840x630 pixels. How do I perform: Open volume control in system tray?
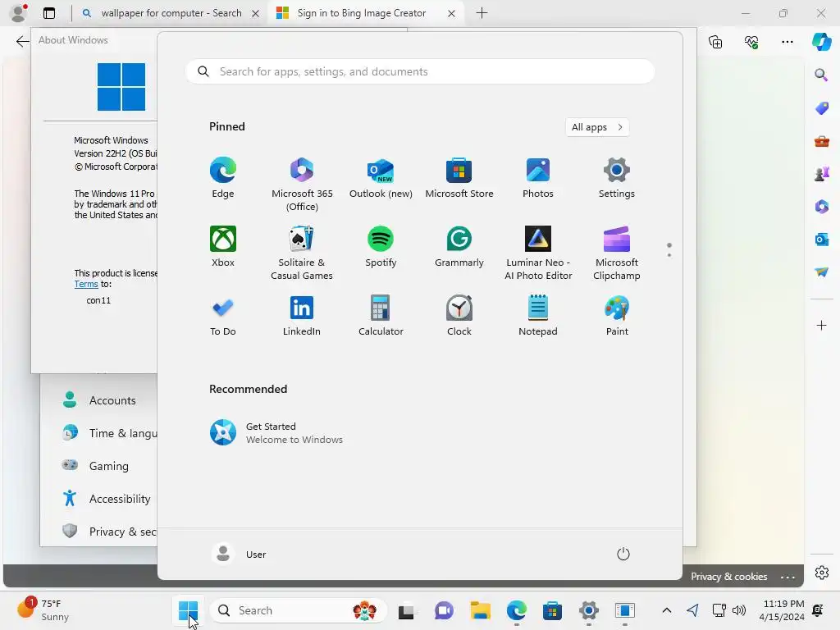[x=739, y=610]
